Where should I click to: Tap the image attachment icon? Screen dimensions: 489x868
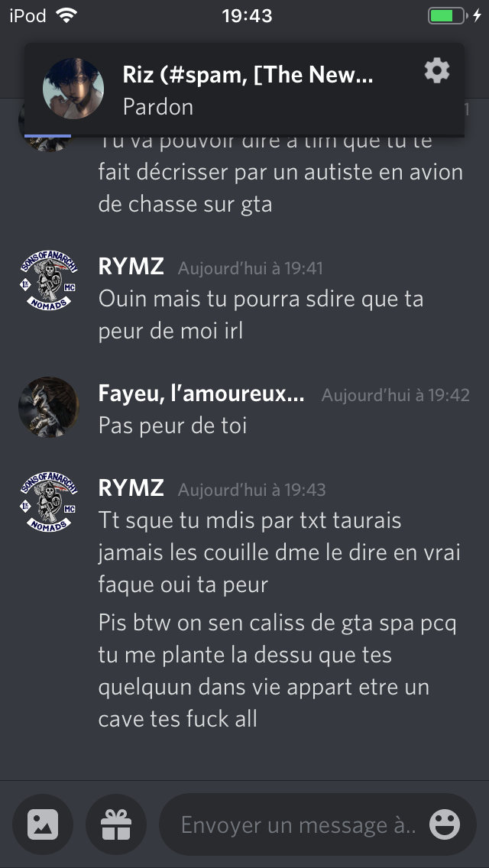point(43,824)
